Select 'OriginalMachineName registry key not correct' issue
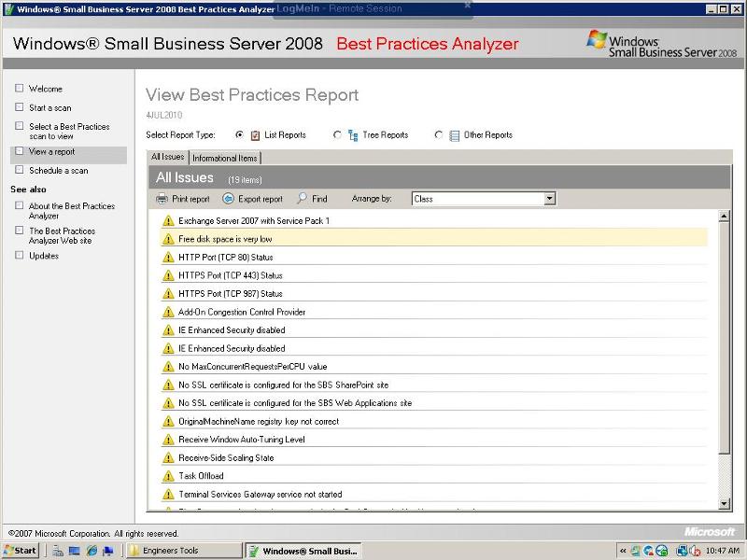The image size is (747, 560). 434,422
